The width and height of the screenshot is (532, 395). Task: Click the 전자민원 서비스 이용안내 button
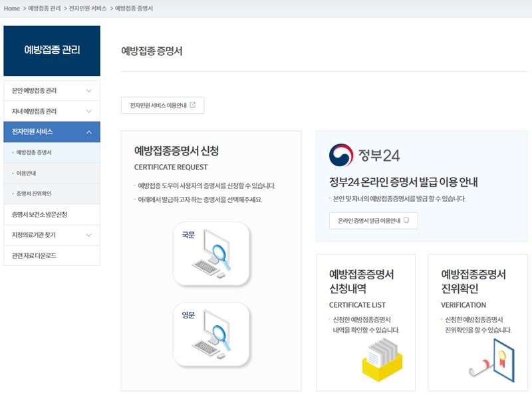pos(162,105)
